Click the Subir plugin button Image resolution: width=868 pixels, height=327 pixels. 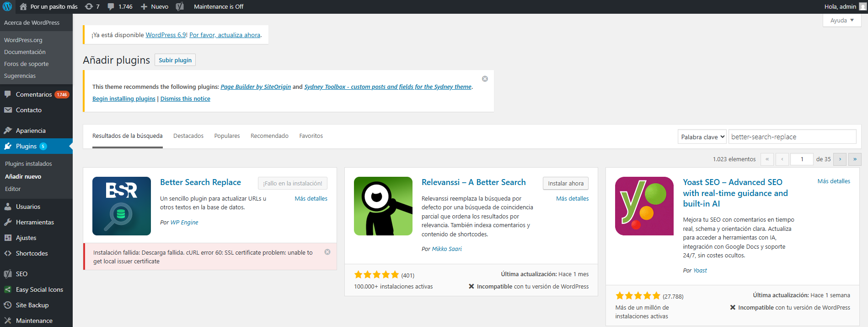175,60
